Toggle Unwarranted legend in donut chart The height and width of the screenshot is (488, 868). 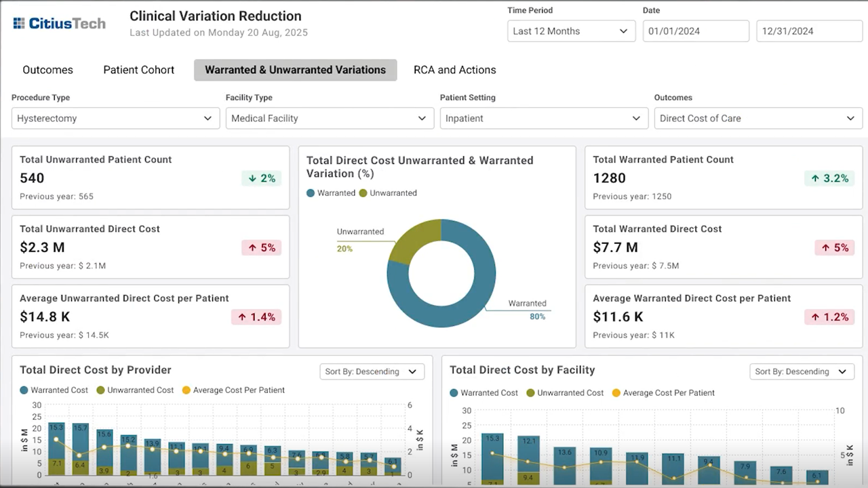pos(388,193)
